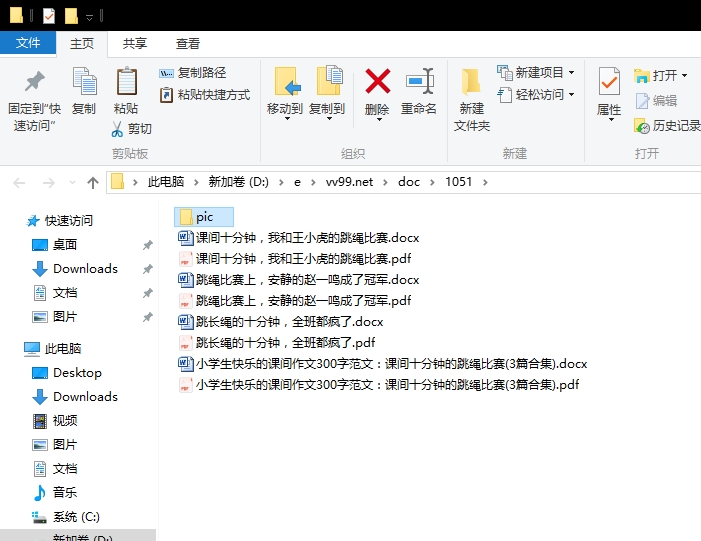
Task: Select 跳长绳的十分钟，全班都疯了.pdf
Action: [x=277, y=342]
